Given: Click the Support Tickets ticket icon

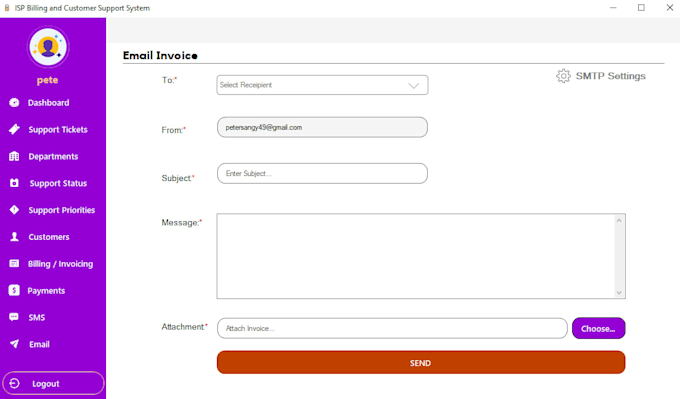Looking at the screenshot, I should 14,129.
